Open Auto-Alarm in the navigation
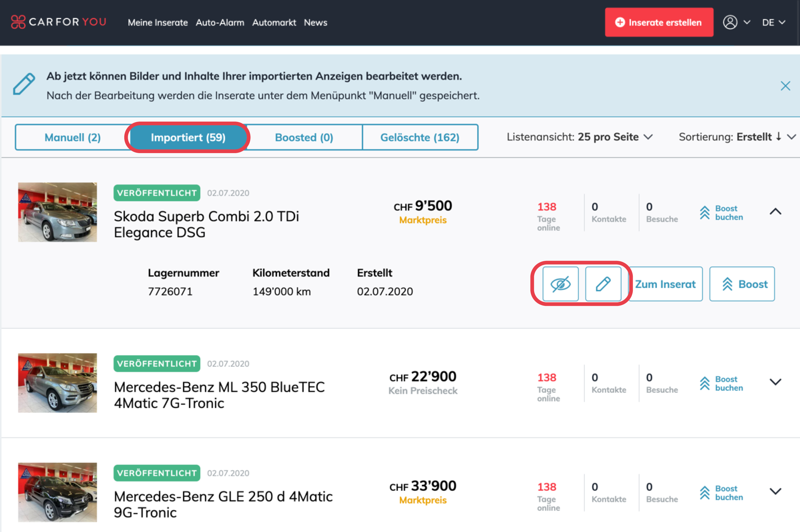Viewport: 800px width, 532px height. pos(220,22)
